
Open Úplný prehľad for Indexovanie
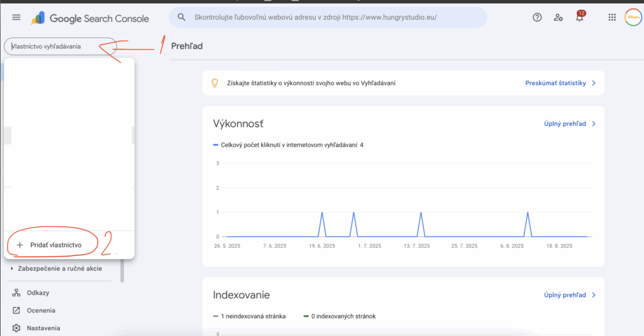[x=565, y=295]
